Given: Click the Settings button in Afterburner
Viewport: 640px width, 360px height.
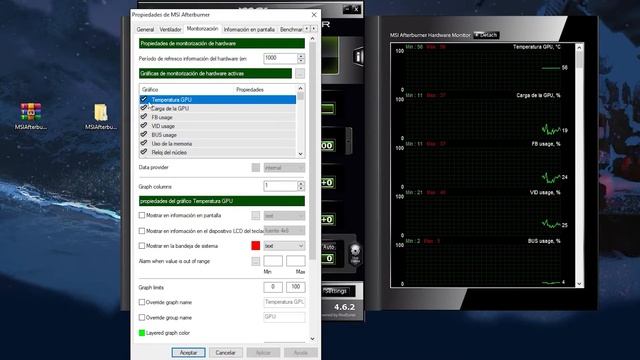Looking at the screenshot, I should (336, 291).
